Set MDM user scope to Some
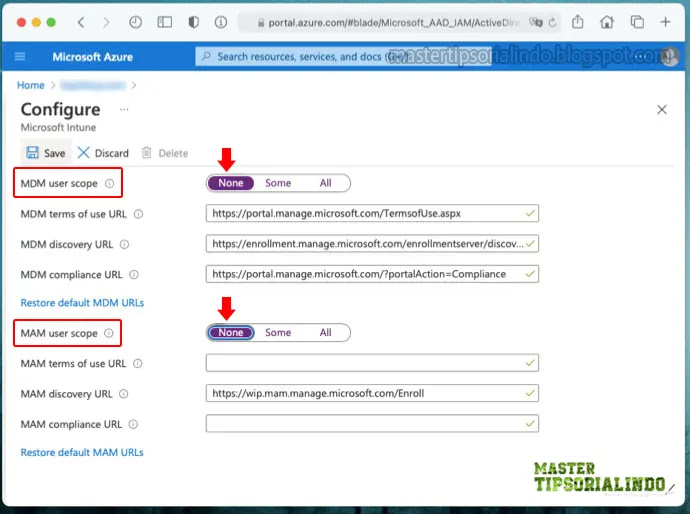690x514 pixels. click(x=278, y=183)
